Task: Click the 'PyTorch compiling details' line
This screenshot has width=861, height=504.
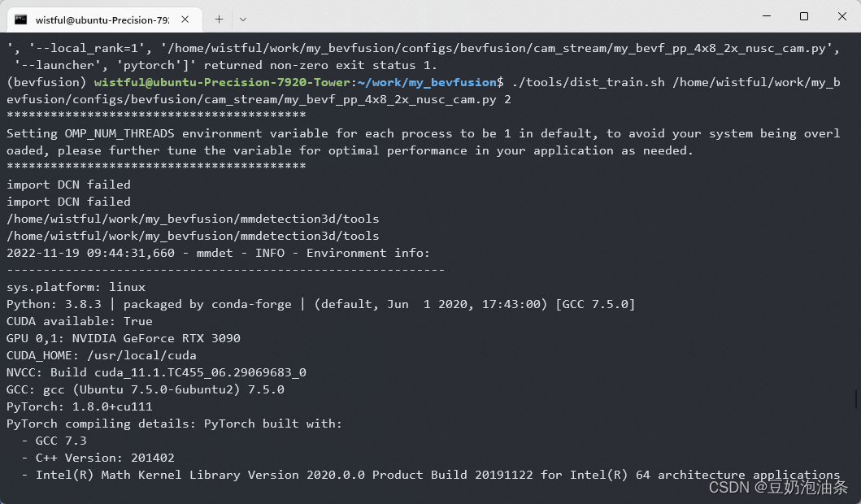Action: click(175, 424)
